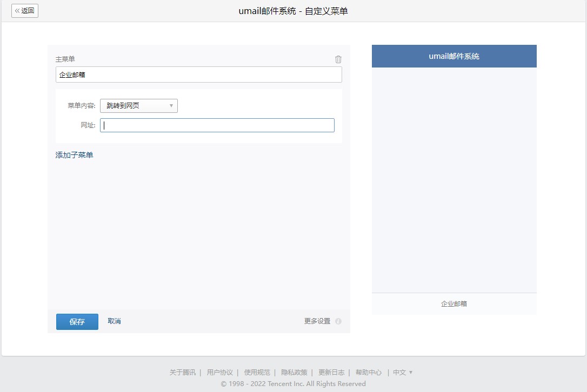Open 更多设置 options

(317, 321)
